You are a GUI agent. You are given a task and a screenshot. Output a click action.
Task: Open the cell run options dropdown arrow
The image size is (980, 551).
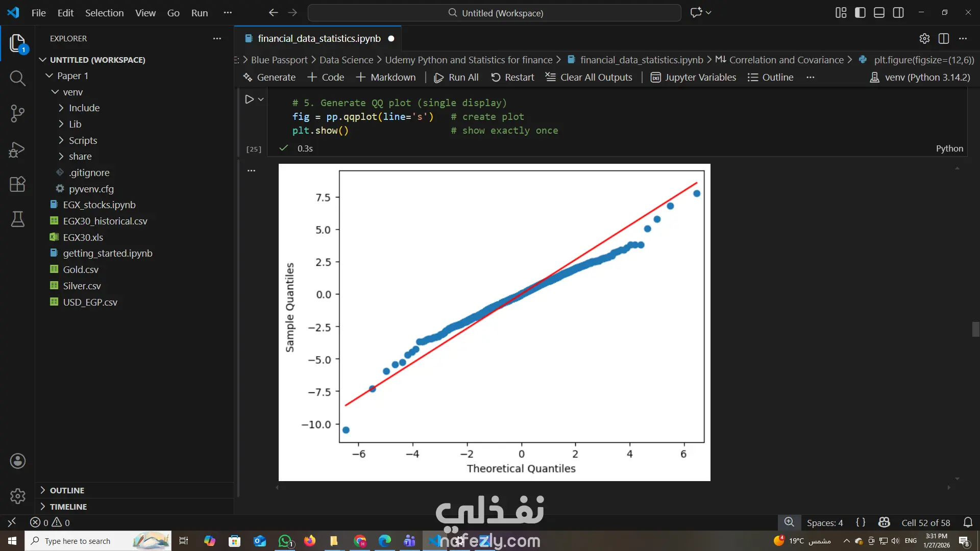(261, 99)
